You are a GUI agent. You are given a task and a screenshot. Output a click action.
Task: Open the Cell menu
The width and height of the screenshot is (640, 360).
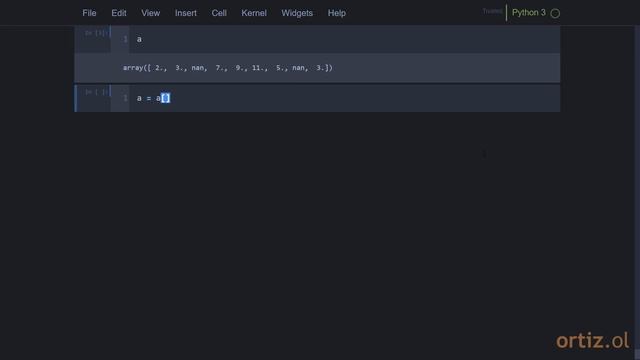[219, 13]
